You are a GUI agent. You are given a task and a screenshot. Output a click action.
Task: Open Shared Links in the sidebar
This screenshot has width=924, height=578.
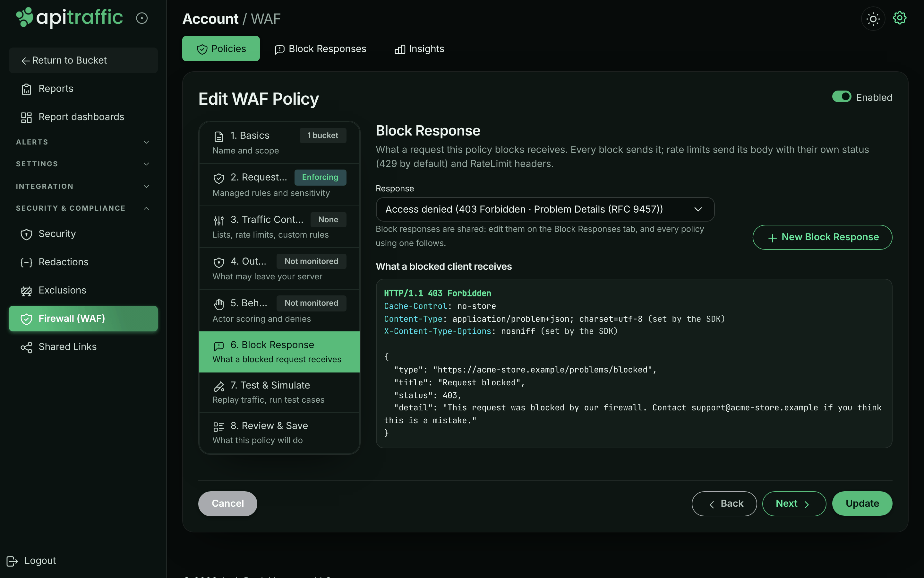pyautogui.click(x=83, y=347)
